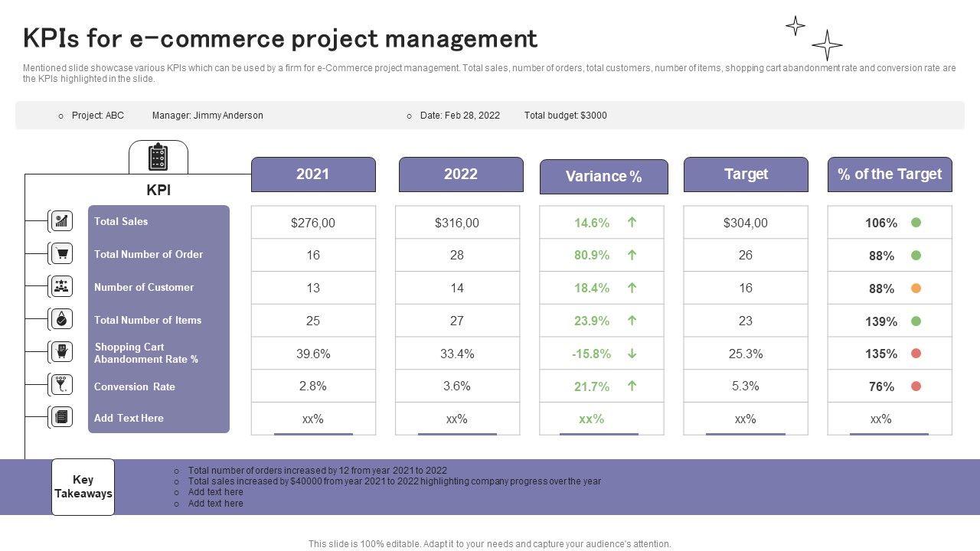Select the takeaway about orders increasing by 12
980x551 pixels.
(318, 471)
